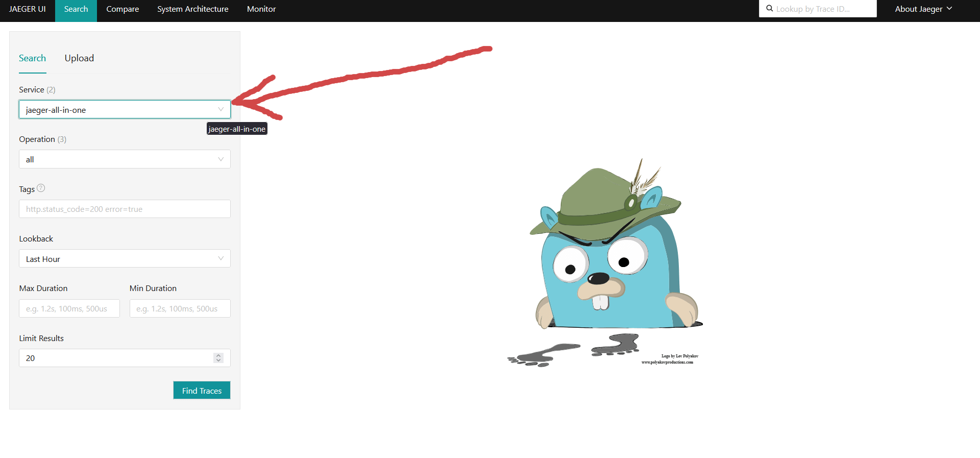The width and height of the screenshot is (980, 458).
Task: Open the Lookback dropdown set to Last Hour
Action: click(125, 258)
